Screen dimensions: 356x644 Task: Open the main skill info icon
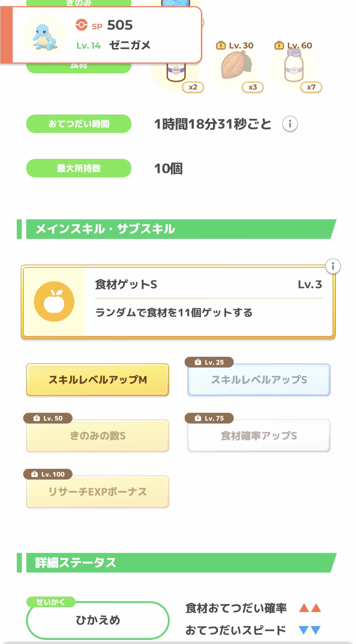(333, 266)
